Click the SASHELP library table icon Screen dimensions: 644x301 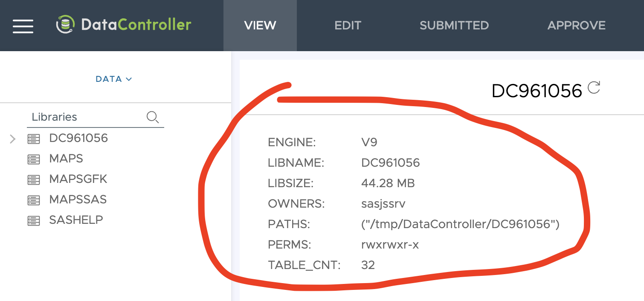[33, 220]
